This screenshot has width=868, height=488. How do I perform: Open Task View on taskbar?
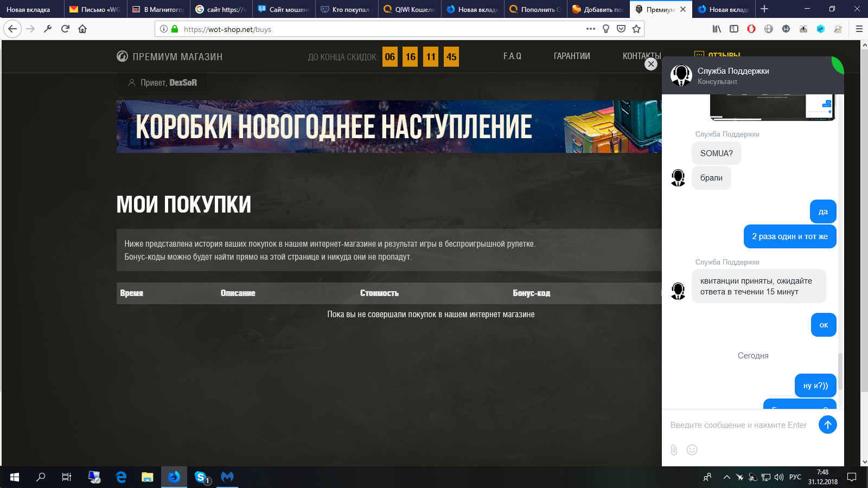tap(66, 477)
